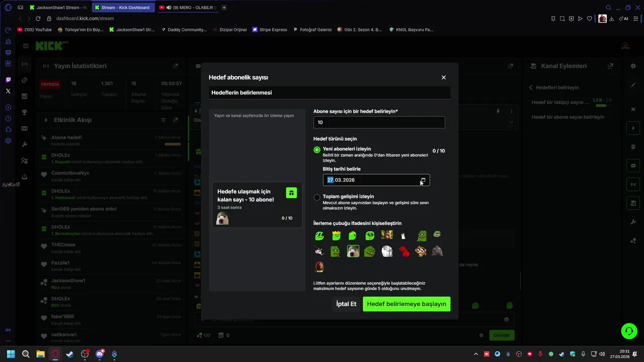The height and width of the screenshot is (362, 644).
Task: Choose the white troll face emote
Action: pos(387,251)
